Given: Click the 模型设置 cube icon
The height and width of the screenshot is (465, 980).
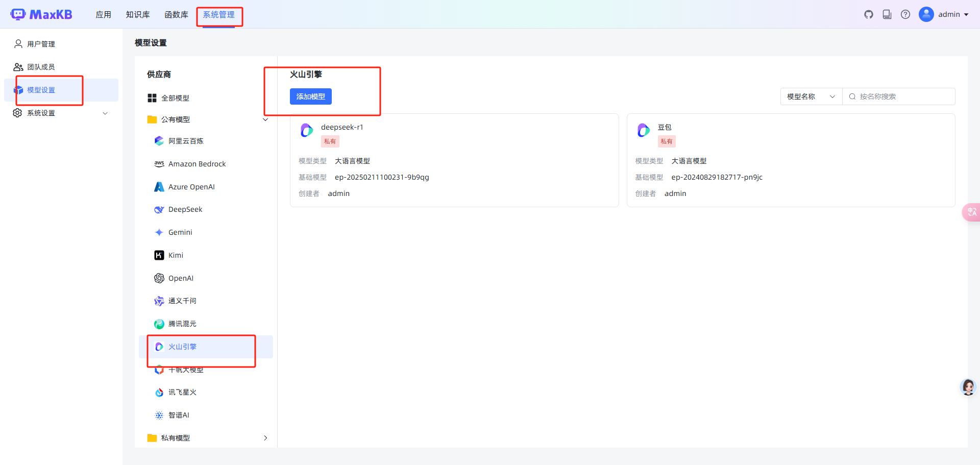Looking at the screenshot, I should [18, 90].
